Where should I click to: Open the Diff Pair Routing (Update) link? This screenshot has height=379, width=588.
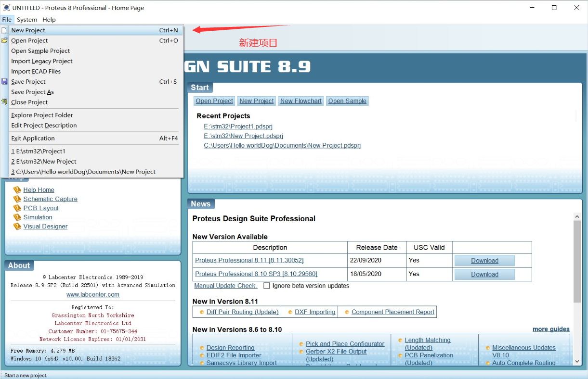243,312
